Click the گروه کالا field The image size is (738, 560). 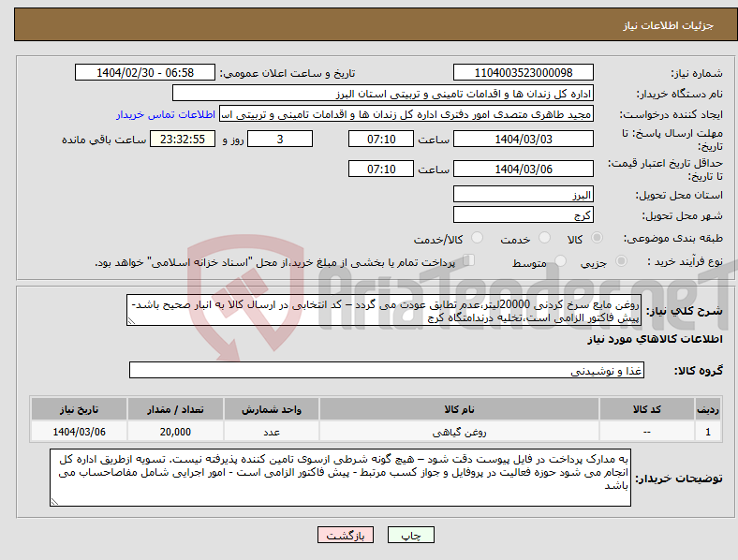click(x=387, y=370)
